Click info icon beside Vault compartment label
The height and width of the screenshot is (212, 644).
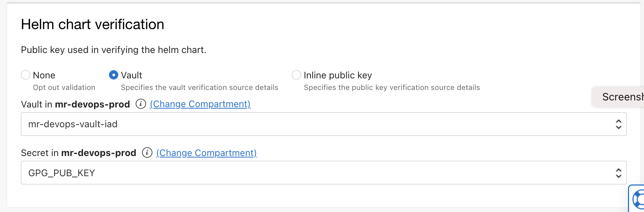141,104
